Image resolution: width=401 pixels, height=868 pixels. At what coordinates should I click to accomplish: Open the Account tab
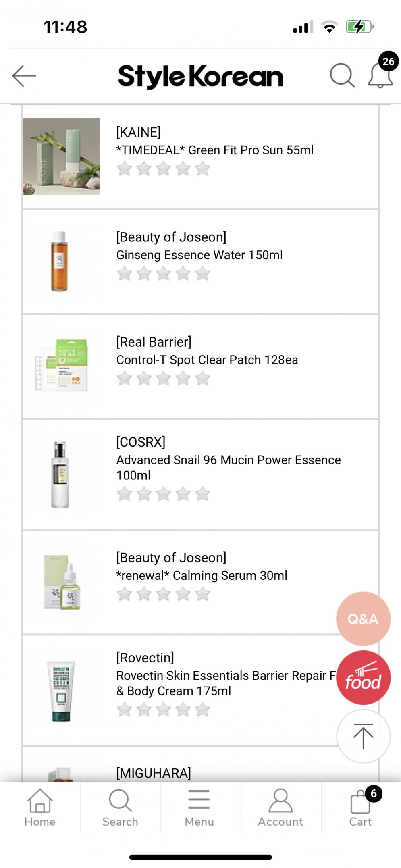pyautogui.click(x=280, y=808)
